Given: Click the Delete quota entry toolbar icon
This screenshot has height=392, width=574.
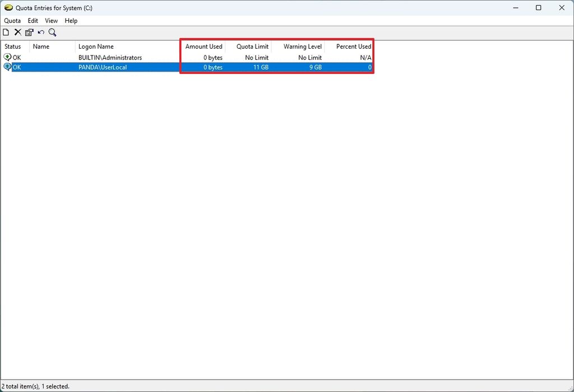Looking at the screenshot, I should point(17,32).
